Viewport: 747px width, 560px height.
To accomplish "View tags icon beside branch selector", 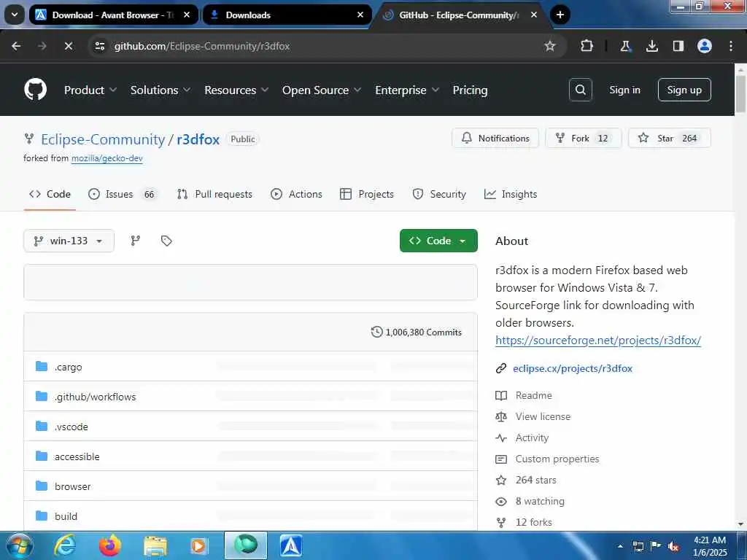I will point(166,241).
